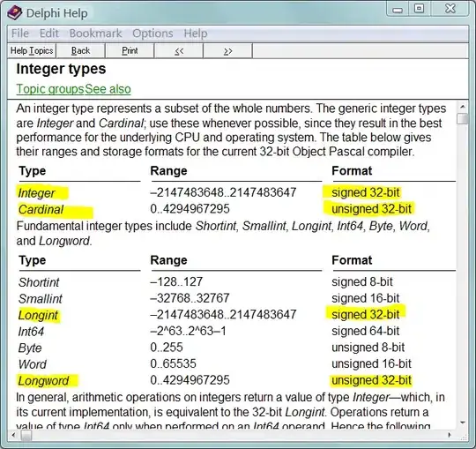
Task: Click the signed 16-bit format cell
Action: (366, 298)
